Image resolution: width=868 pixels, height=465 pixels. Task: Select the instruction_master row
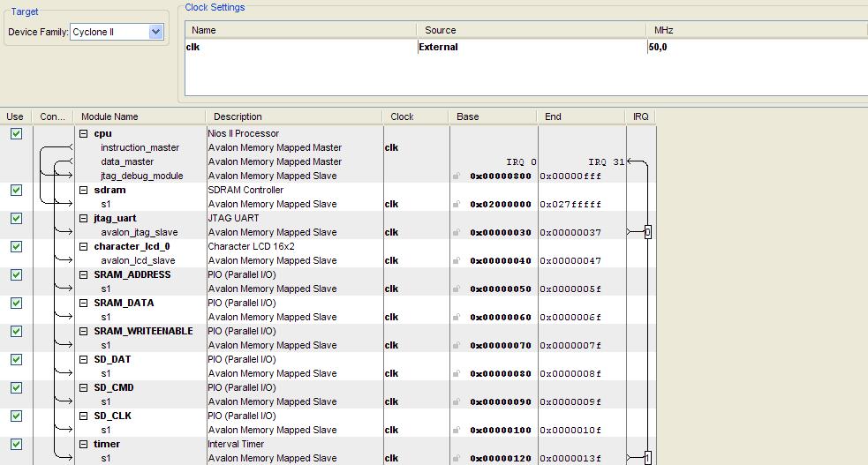coord(140,147)
